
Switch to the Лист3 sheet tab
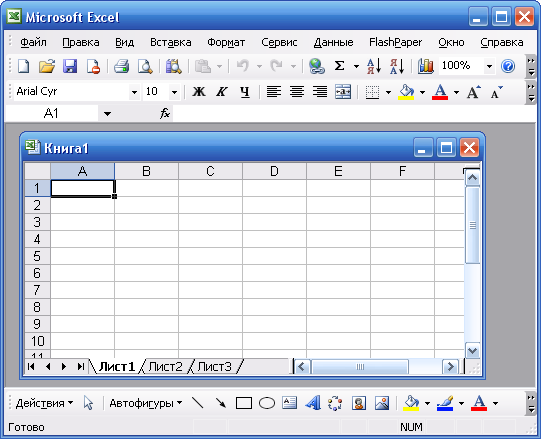pos(215,367)
